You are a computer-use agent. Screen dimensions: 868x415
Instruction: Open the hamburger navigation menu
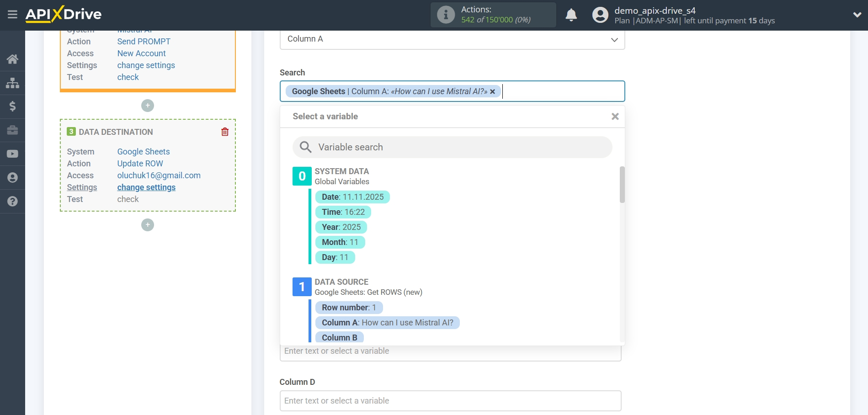(12, 14)
